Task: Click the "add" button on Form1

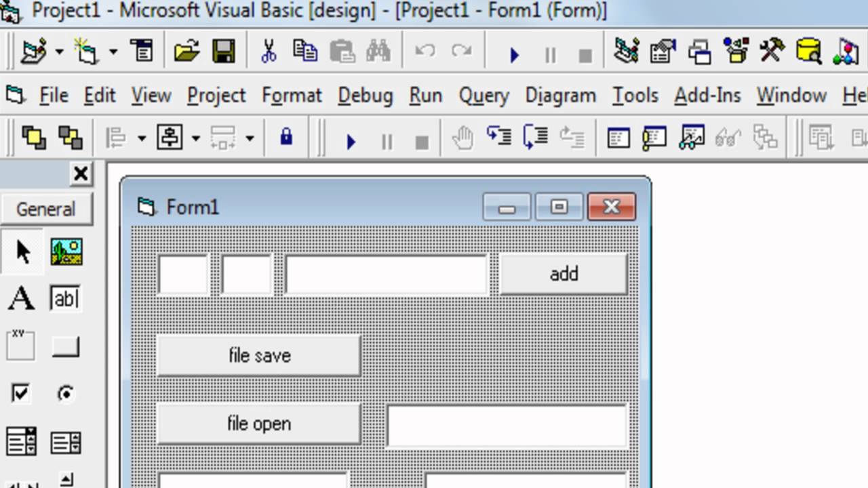Action: pyautogui.click(x=564, y=274)
